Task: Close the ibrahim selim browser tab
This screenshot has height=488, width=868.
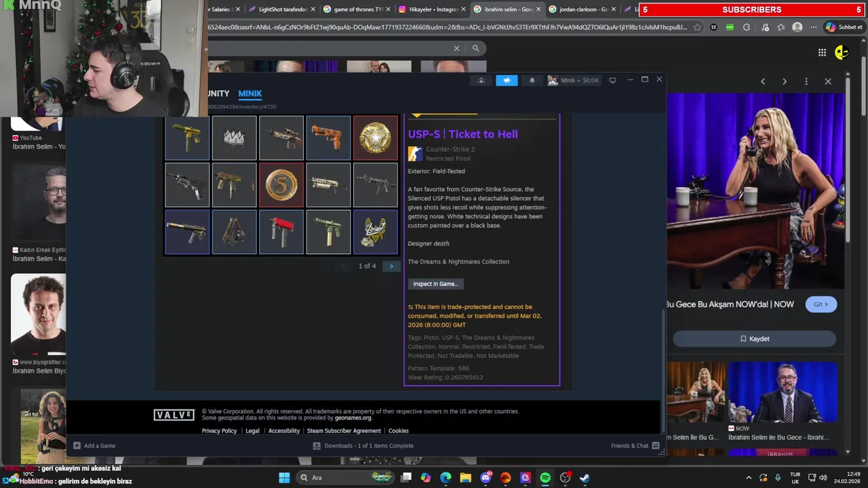Action: (x=537, y=9)
